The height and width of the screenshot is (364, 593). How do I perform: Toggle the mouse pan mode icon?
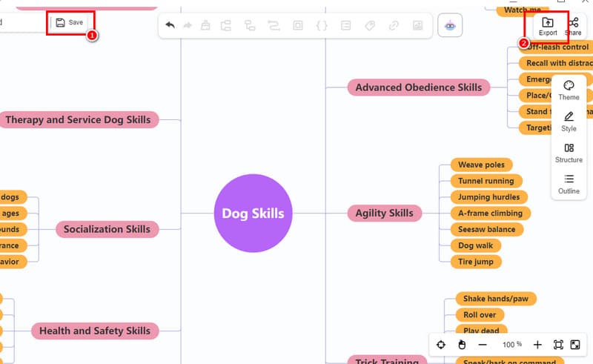click(461, 345)
